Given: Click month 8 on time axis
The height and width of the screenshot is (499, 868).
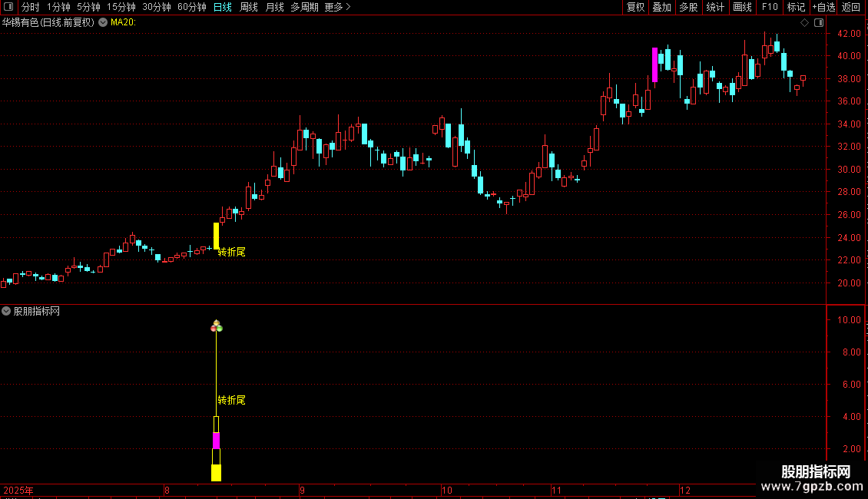Looking at the screenshot, I should [x=167, y=490].
